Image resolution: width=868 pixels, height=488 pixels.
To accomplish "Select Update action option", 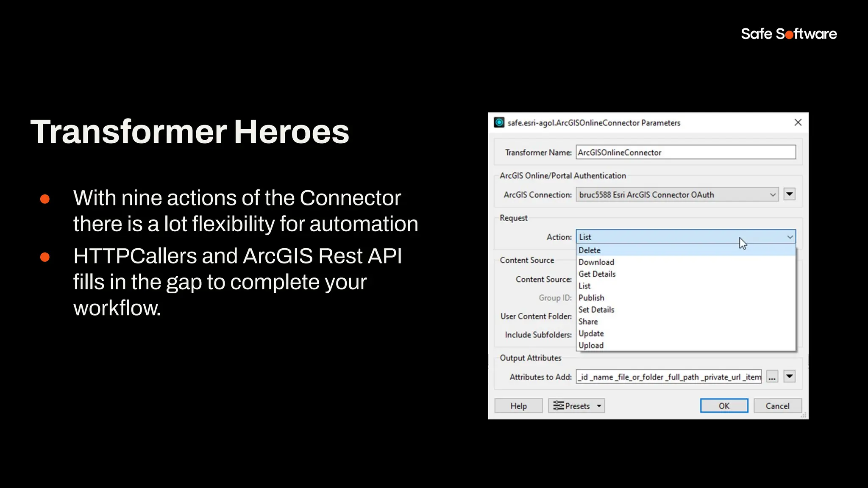I will tap(686, 333).
